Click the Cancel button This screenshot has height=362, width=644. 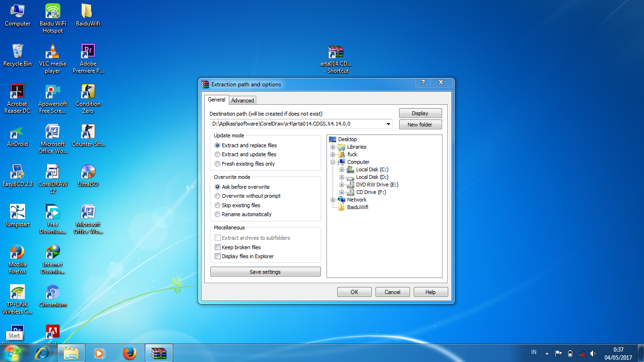coord(393,292)
